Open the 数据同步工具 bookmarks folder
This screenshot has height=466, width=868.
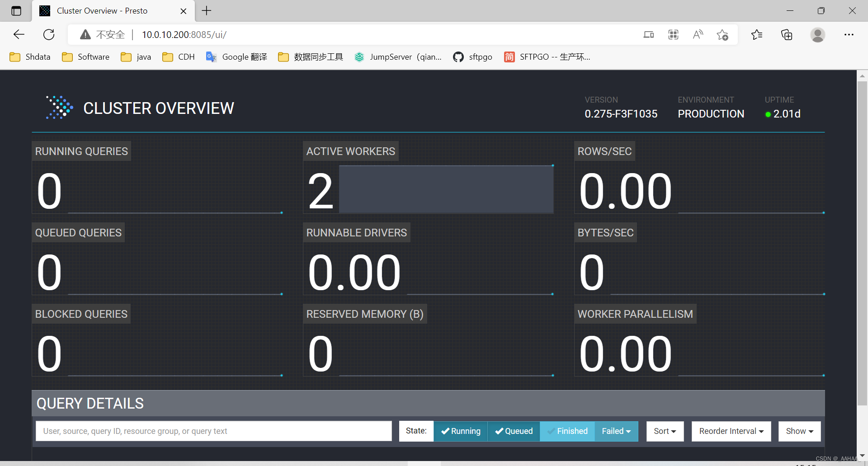coord(311,57)
